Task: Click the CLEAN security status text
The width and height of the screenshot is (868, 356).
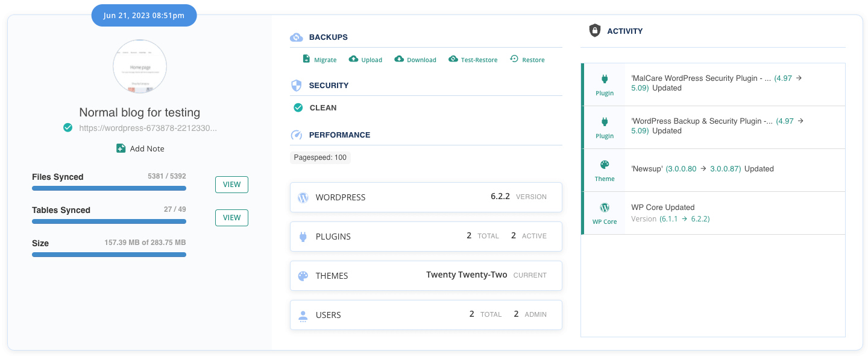Action: (x=323, y=108)
